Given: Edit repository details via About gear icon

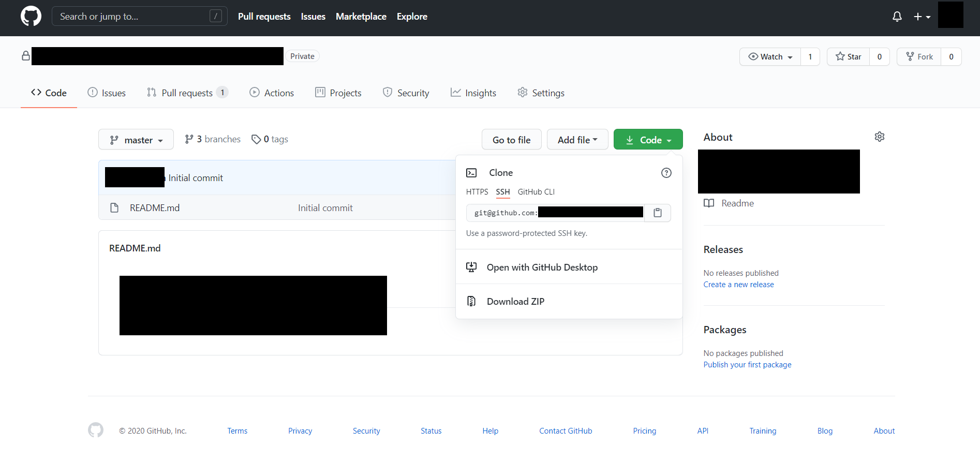Looking at the screenshot, I should 880,137.
